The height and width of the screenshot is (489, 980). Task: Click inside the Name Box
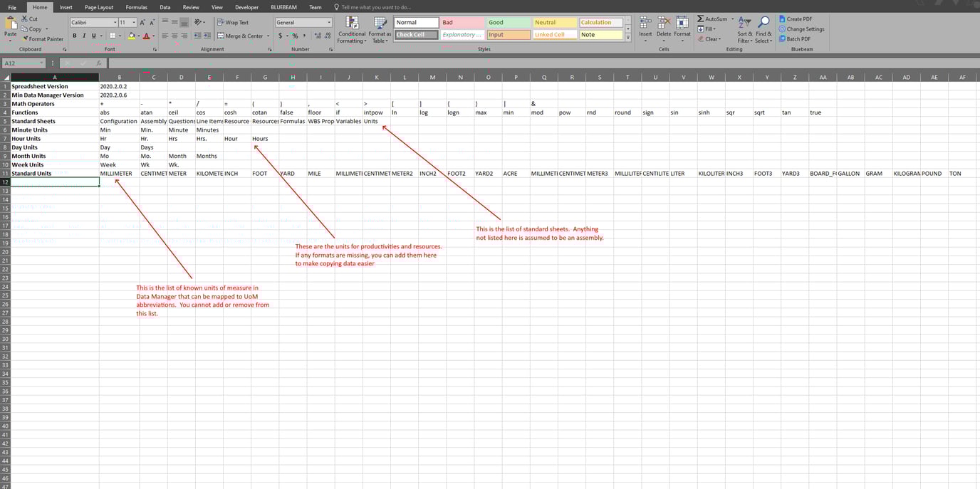tap(21, 63)
